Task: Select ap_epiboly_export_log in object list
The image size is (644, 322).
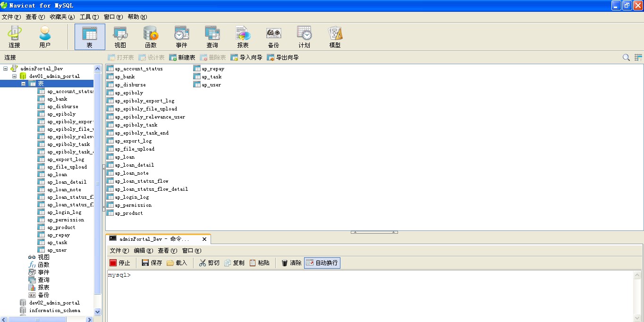Action: tap(144, 101)
